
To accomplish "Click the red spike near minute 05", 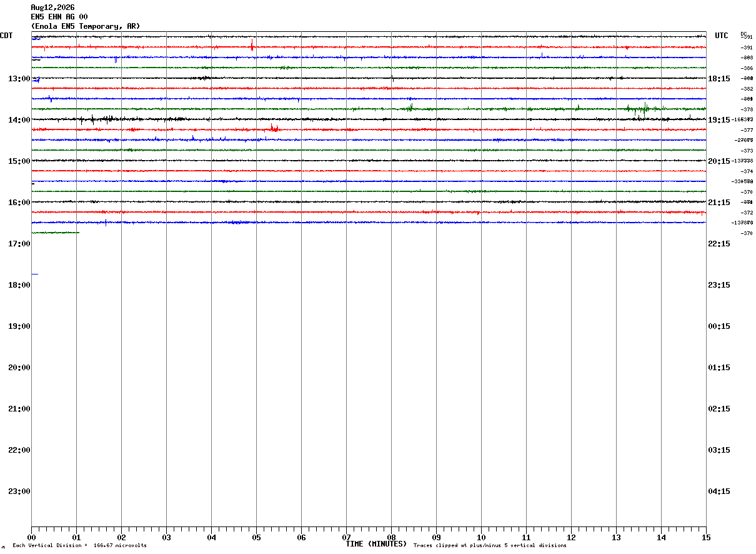I will pos(252,45).
